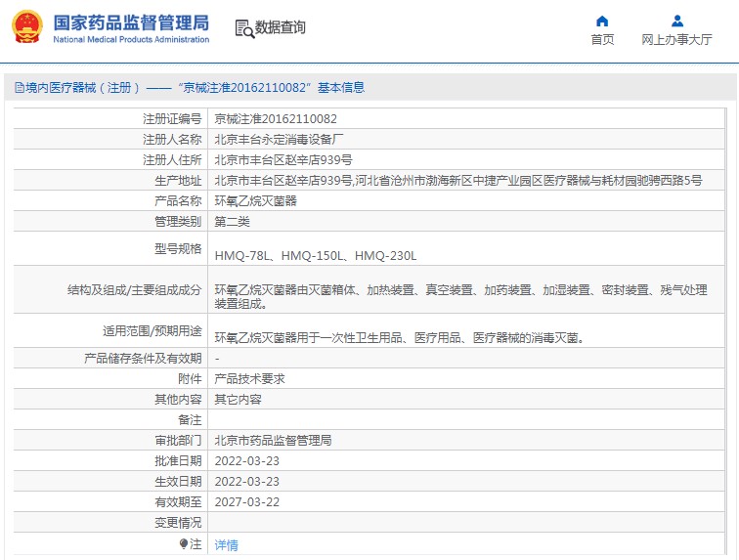Click the 结构及组成 description text
The image size is (739, 560).
[x=460, y=296]
